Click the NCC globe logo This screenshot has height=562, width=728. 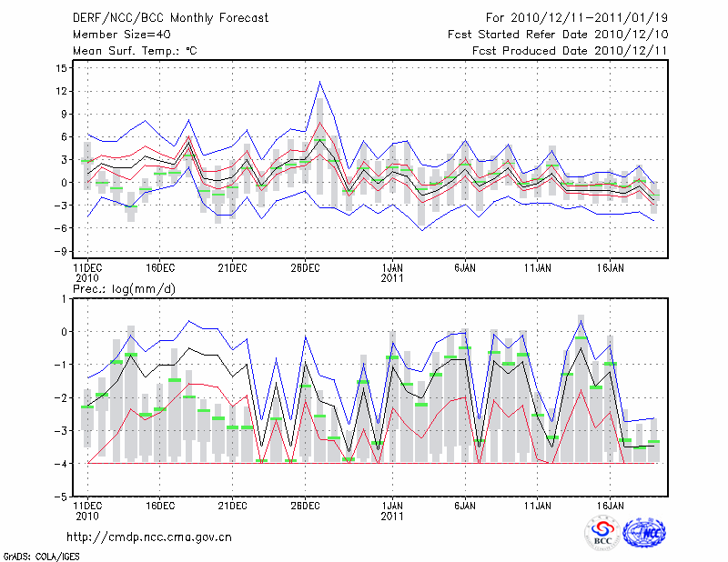click(643, 533)
